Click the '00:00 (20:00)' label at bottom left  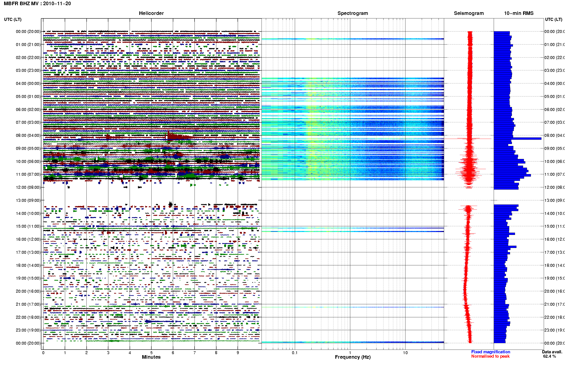click(28, 343)
